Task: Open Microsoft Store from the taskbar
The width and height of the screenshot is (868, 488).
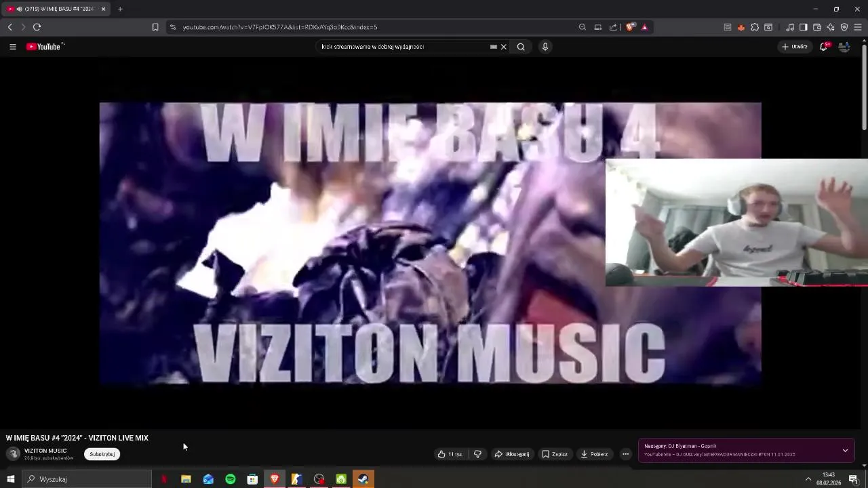Action: click(252, 479)
